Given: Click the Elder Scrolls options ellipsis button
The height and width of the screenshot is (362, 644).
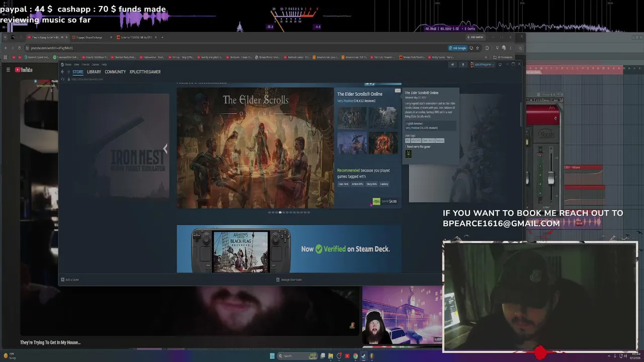Looking at the screenshot, I should (x=397, y=90).
